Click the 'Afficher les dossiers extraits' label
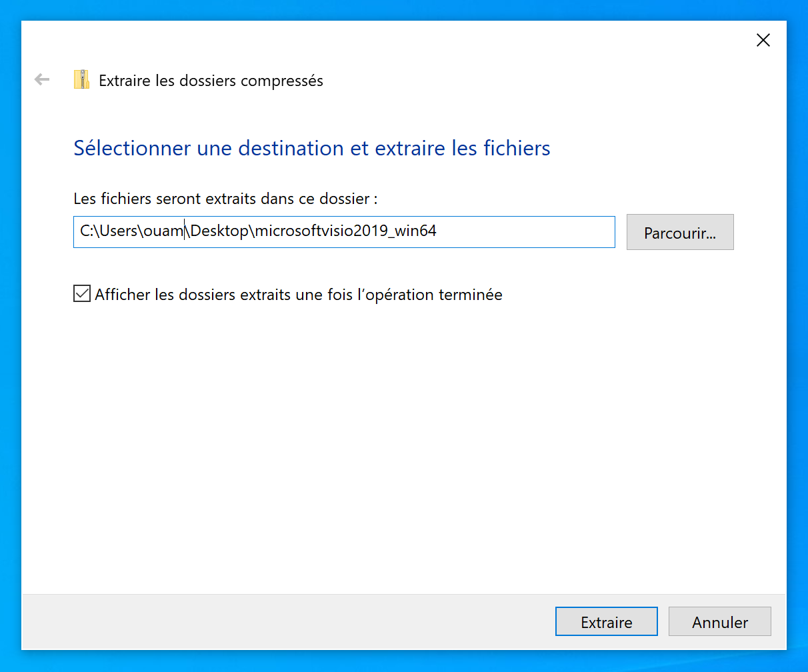This screenshot has height=672, width=808. point(298,294)
